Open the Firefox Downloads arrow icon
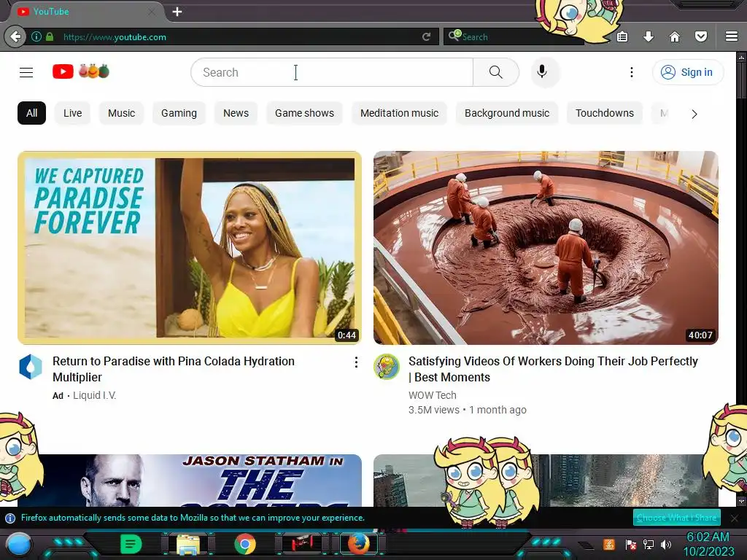 tap(649, 36)
